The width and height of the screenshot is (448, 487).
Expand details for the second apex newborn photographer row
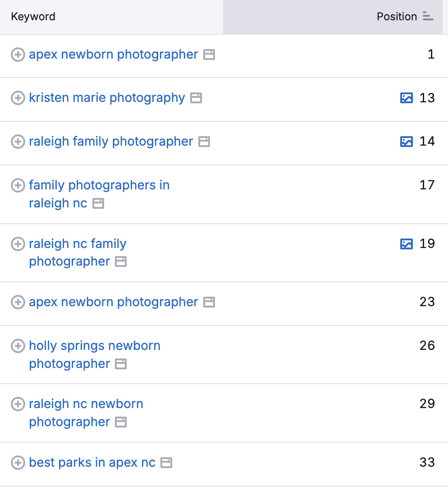coord(18,302)
